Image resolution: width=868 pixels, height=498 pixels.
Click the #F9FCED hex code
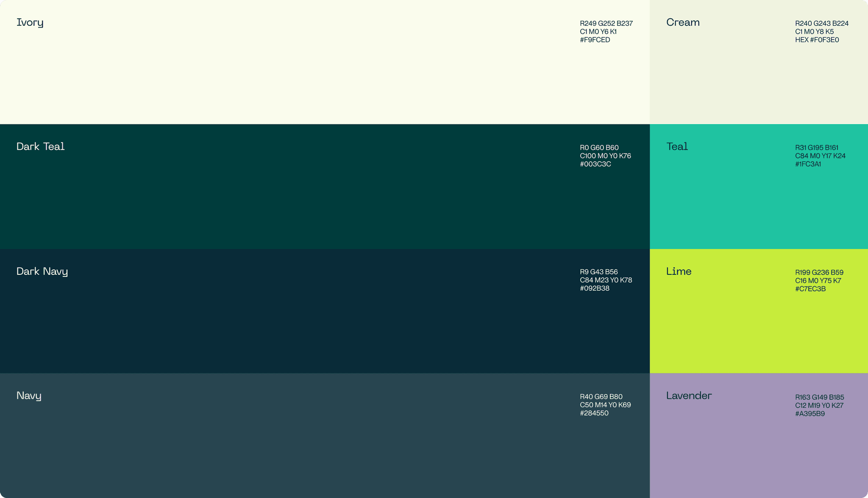[x=595, y=40]
